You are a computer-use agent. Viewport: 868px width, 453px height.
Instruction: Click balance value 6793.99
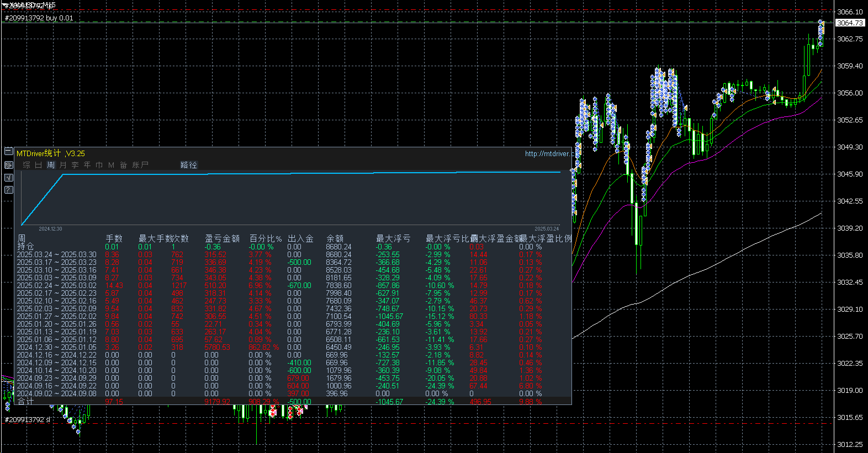click(x=338, y=324)
